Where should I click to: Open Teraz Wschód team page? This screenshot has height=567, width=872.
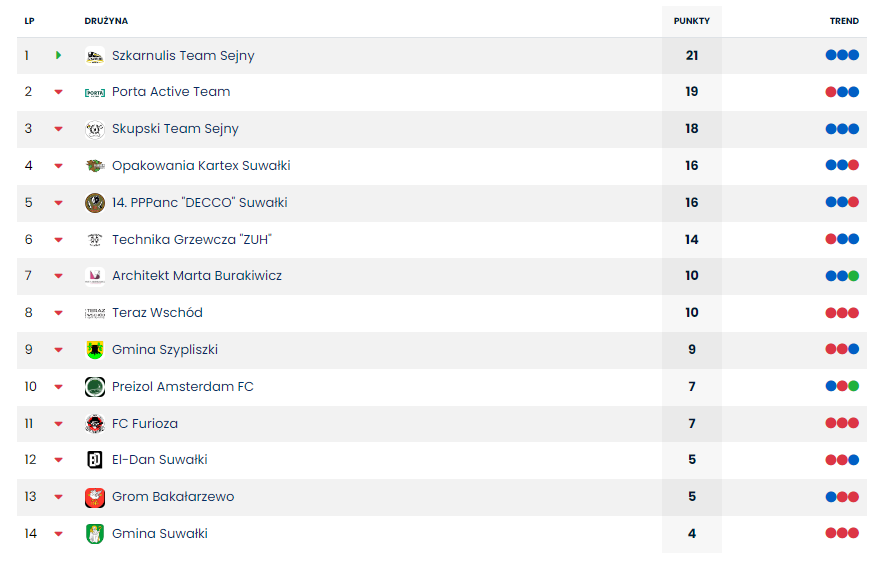[x=157, y=313]
